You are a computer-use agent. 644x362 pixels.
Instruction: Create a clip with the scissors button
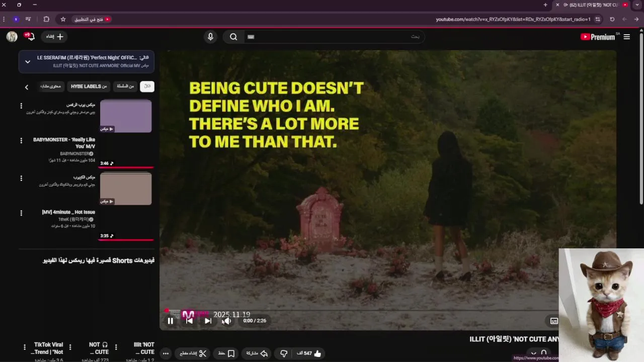coord(193,353)
